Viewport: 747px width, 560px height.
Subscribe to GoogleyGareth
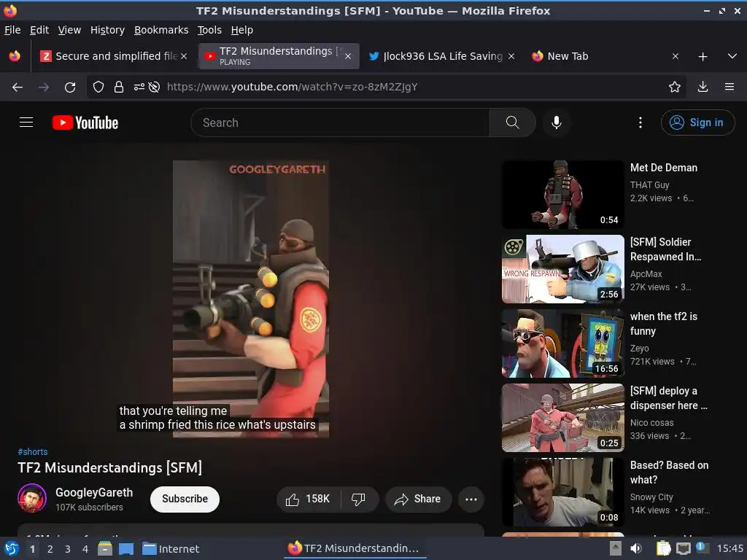pyautogui.click(x=185, y=499)
